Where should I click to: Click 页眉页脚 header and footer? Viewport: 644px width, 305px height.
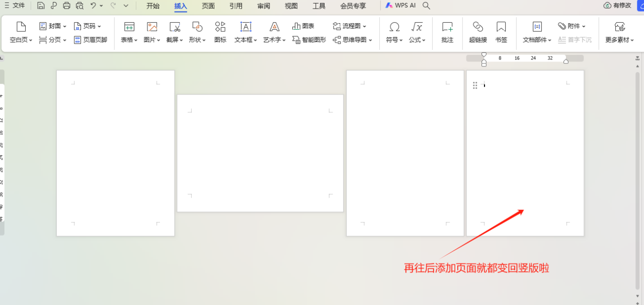[x=91, y=40]
